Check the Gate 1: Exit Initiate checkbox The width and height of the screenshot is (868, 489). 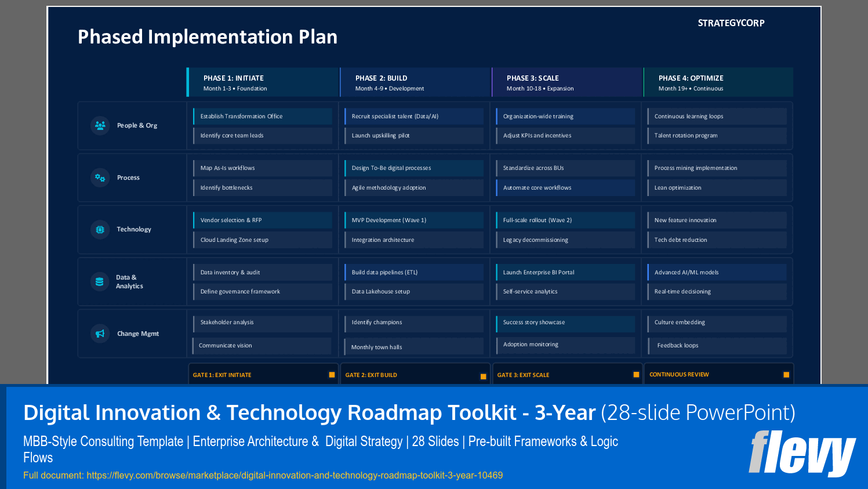click(332, 375)
